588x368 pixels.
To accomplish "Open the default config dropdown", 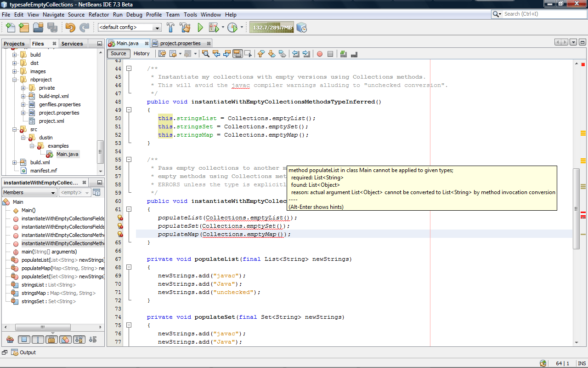I will (130, 28).
